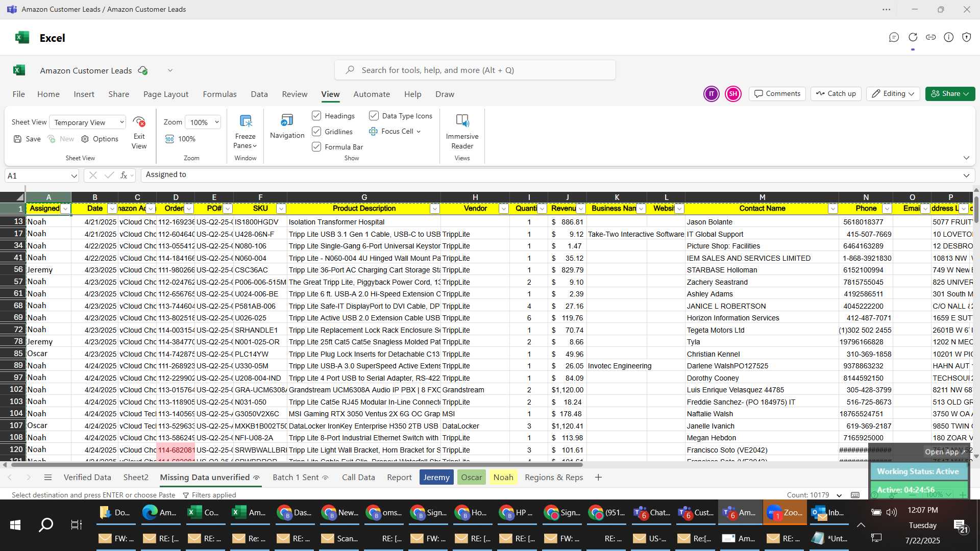Reset zoom with the 100% icon
This screenshot has height=551, width=980.
tap(169, 139)
